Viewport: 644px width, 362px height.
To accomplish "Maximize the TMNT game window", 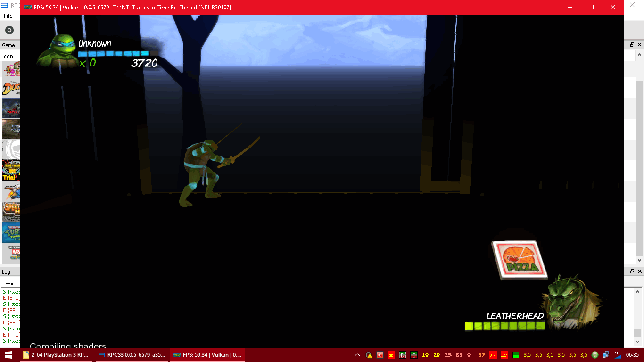I will [x=591, y=8].
